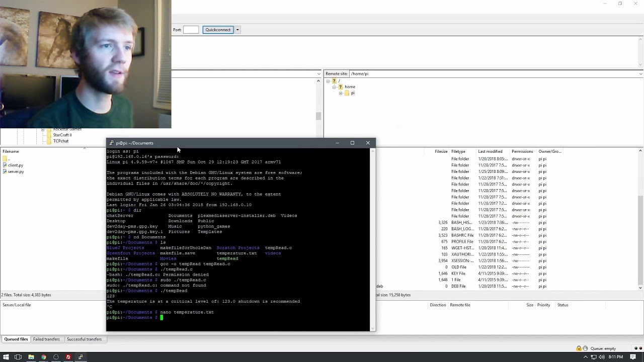Click the Quickconnect button in FileZilla
This screenshot has width=644, height=362.
pyautogui.click(x=217, y=30)
